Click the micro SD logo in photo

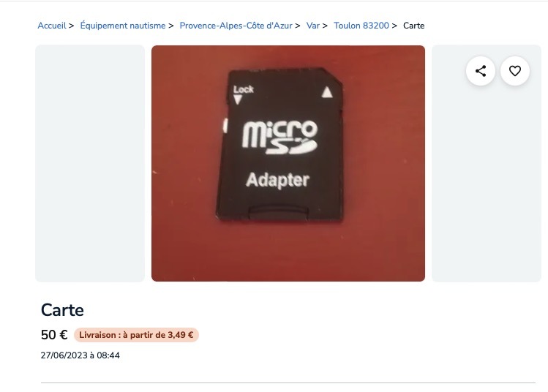coord(280,137)
